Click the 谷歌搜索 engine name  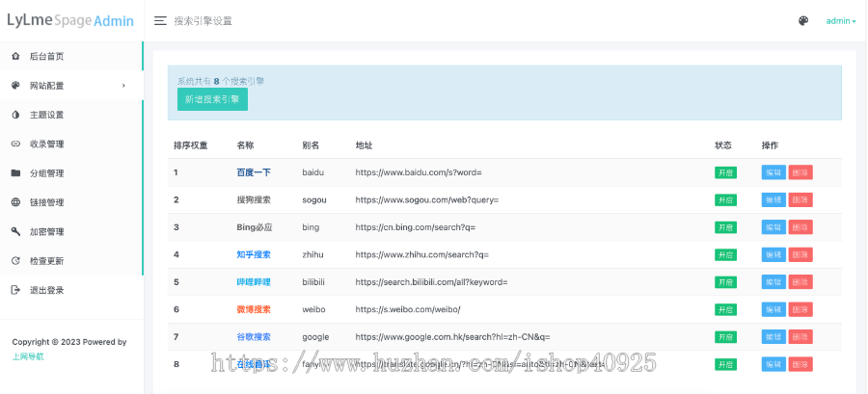254,336
